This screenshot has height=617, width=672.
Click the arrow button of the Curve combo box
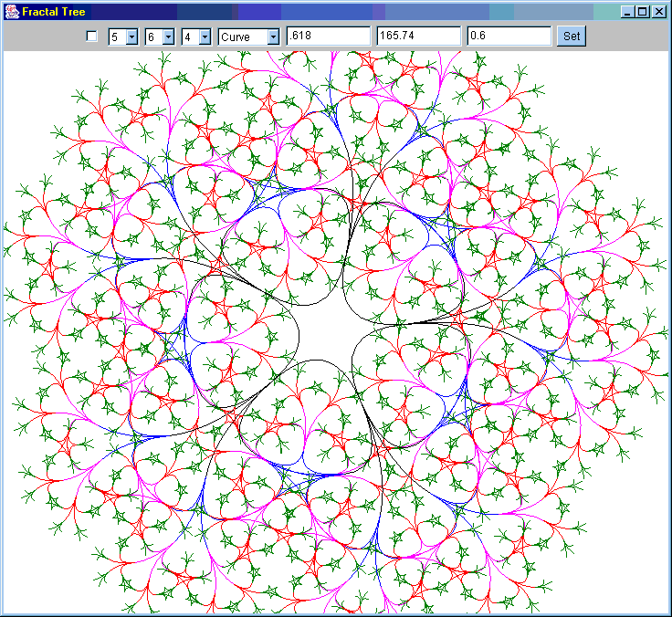[x=273, y=37]
